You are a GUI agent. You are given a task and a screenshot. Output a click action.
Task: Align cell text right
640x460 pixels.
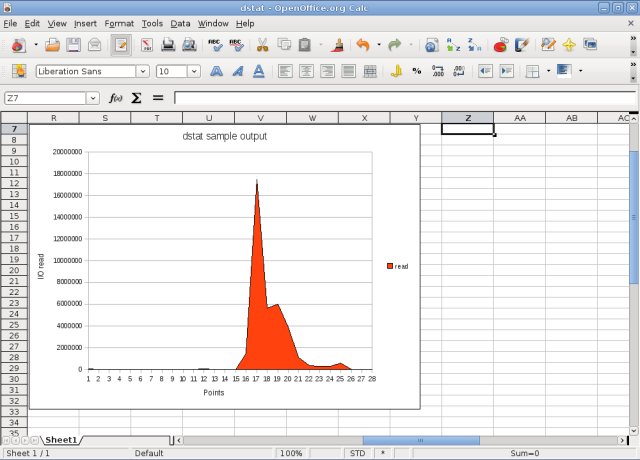tap(327, 71)
